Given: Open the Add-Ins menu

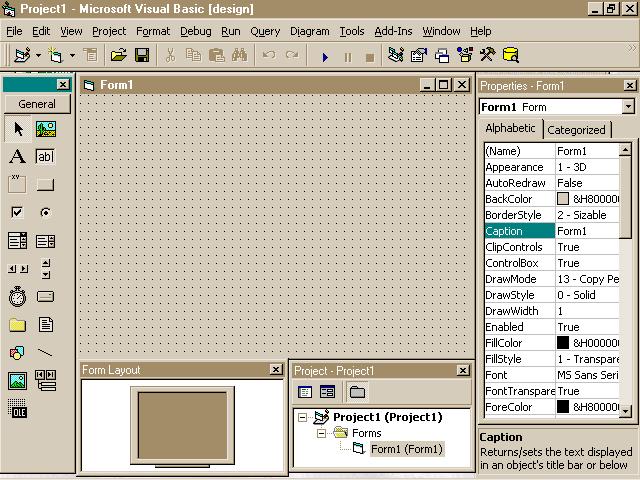Looking at the screenshot, I should [x=393, y=31].
